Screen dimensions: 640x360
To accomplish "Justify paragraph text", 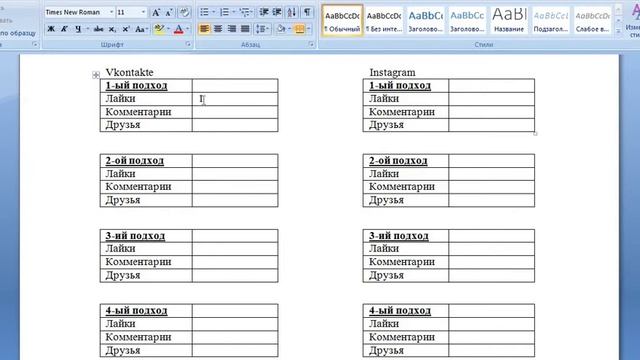I will 245,29.
